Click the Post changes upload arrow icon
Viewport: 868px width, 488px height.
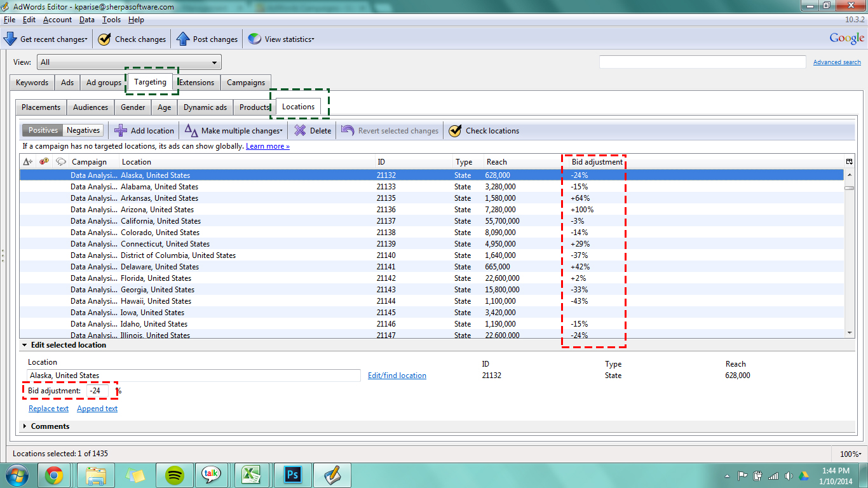coord(183,39)
